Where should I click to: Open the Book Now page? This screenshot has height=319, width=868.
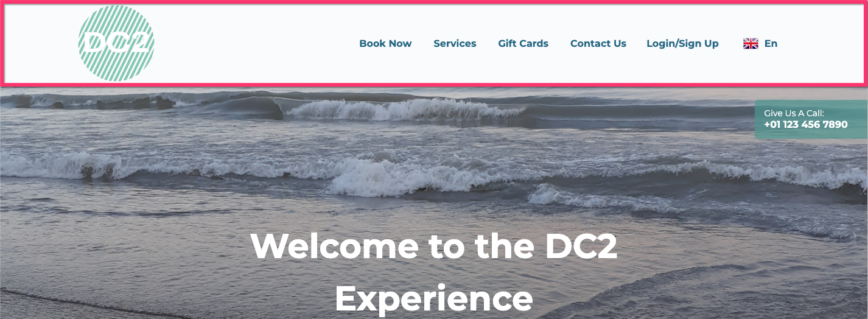pyautogui.click(x=385, y=44)
